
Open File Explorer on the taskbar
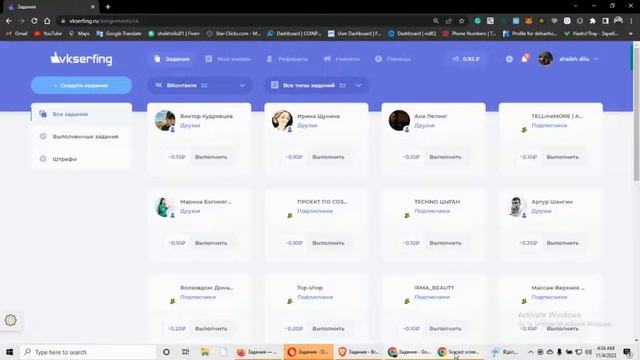(x=205, y=352)
